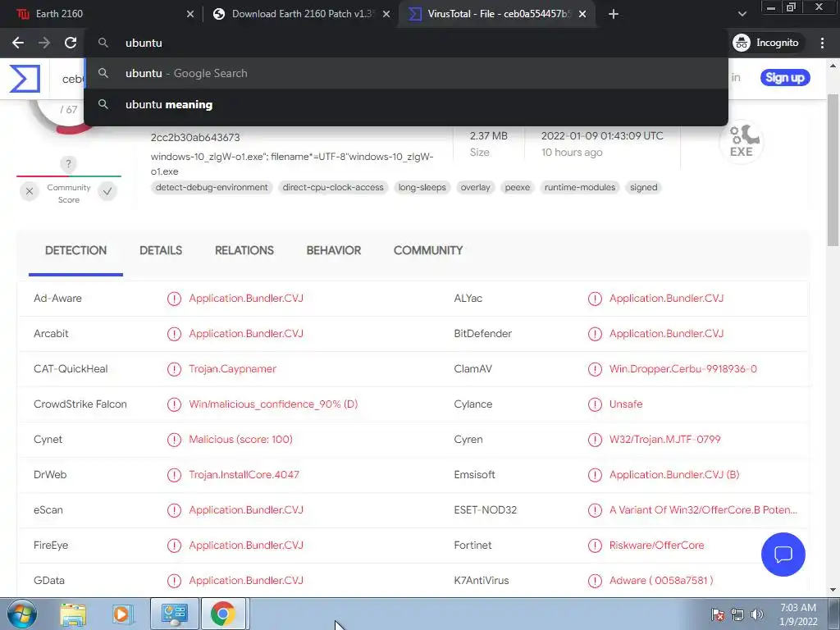Open the Windows Start menu orb

coord(22,614)
